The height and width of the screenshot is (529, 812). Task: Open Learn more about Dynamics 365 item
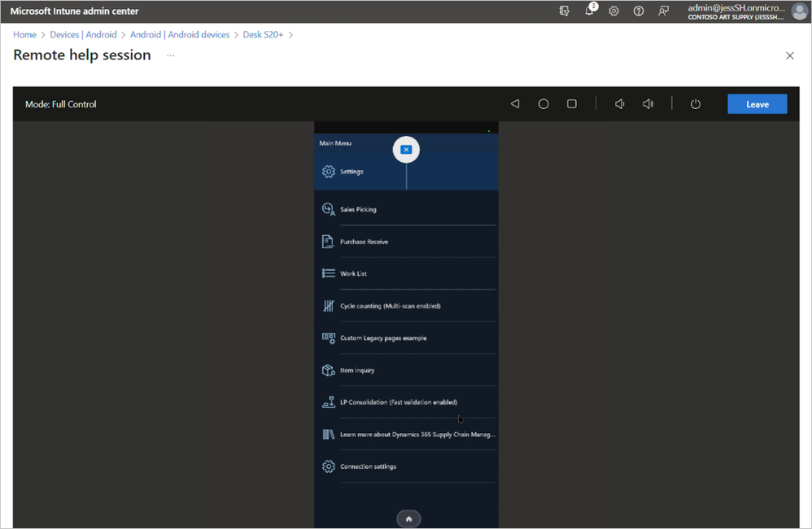tap(406, 434)
